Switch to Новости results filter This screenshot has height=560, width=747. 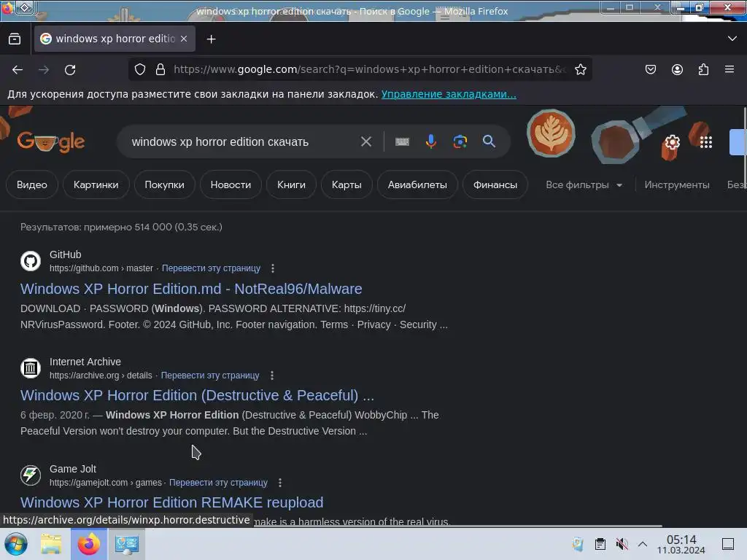click(x=231, y=184)
